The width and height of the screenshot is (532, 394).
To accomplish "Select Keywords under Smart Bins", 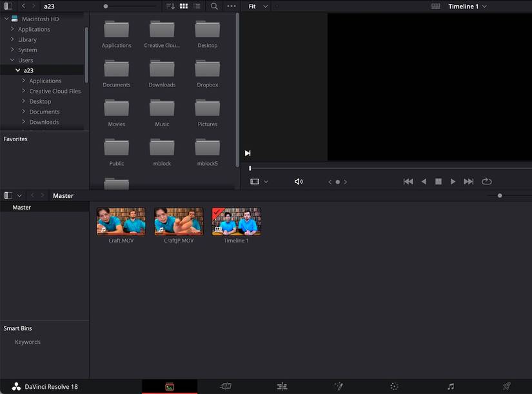I will click(28, 342).
